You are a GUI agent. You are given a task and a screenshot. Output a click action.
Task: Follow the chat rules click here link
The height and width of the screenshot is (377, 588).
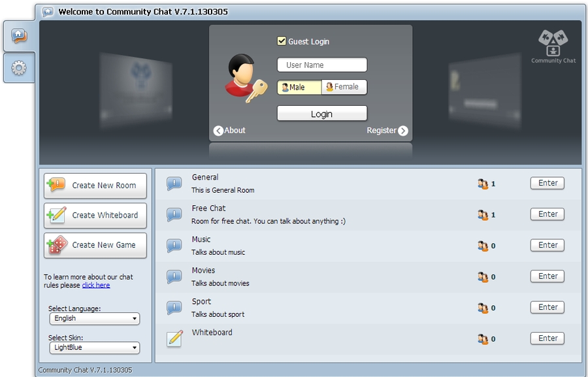pyautogui.click(x=96, y=286)
